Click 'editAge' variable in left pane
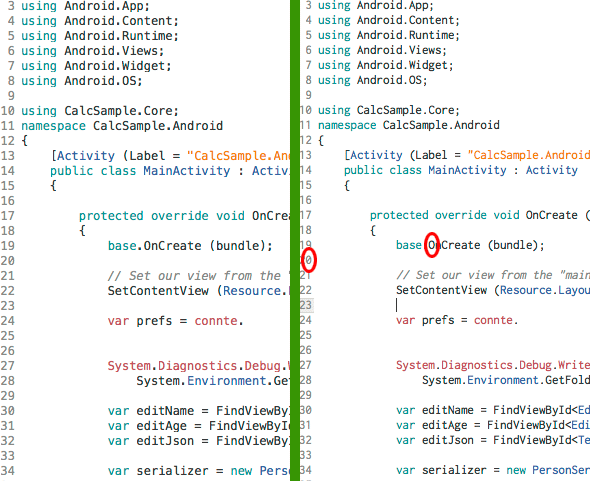 tap(161, 426)
